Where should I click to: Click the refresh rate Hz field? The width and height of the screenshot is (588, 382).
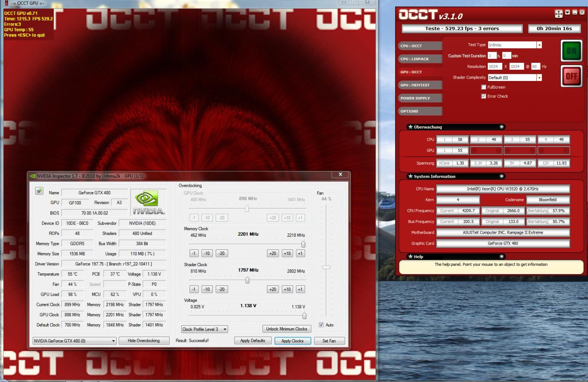tap(536, 67)
